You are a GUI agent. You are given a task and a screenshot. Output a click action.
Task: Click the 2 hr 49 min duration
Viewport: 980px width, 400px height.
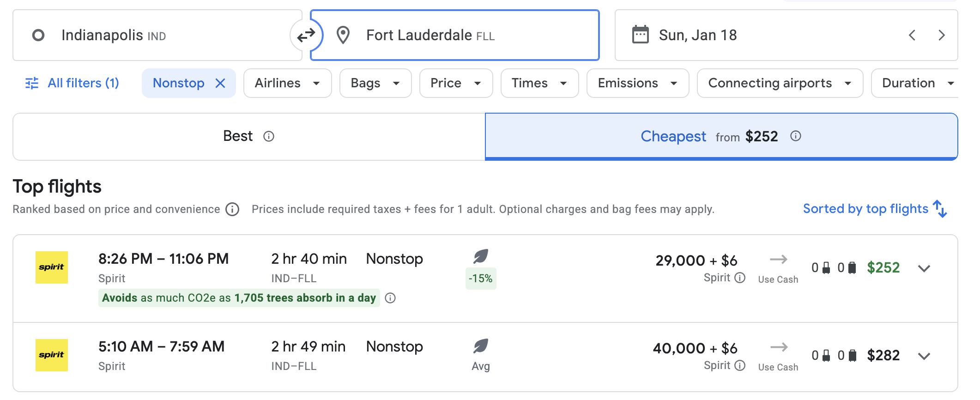pos(309,346)
